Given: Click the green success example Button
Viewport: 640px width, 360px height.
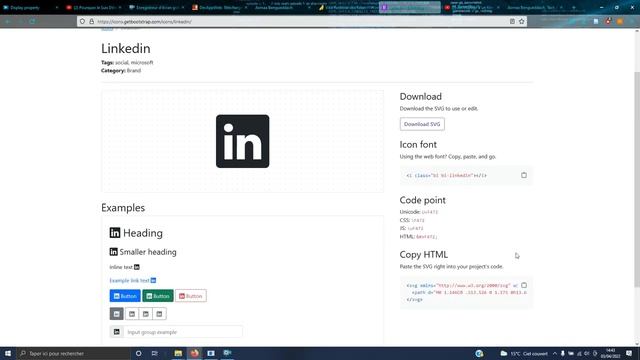Looking at the screenshot, I should (x=158, y=296).
